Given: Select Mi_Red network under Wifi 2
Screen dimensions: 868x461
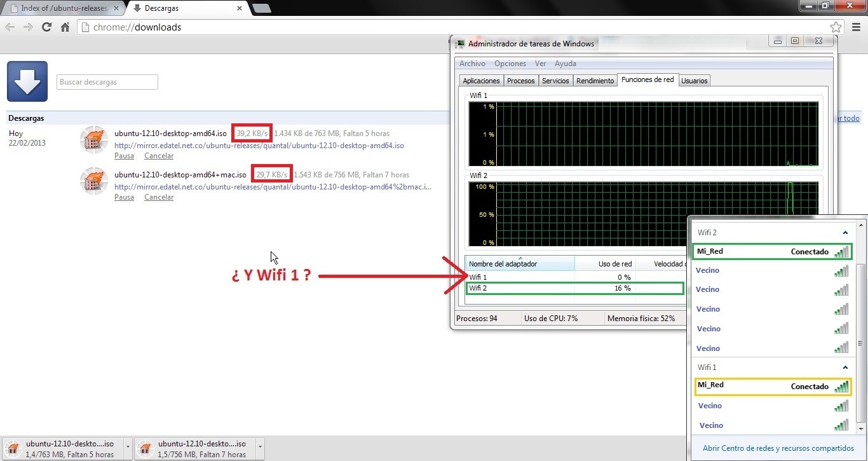Looking at the screenshot, I should tap(771, 252).
